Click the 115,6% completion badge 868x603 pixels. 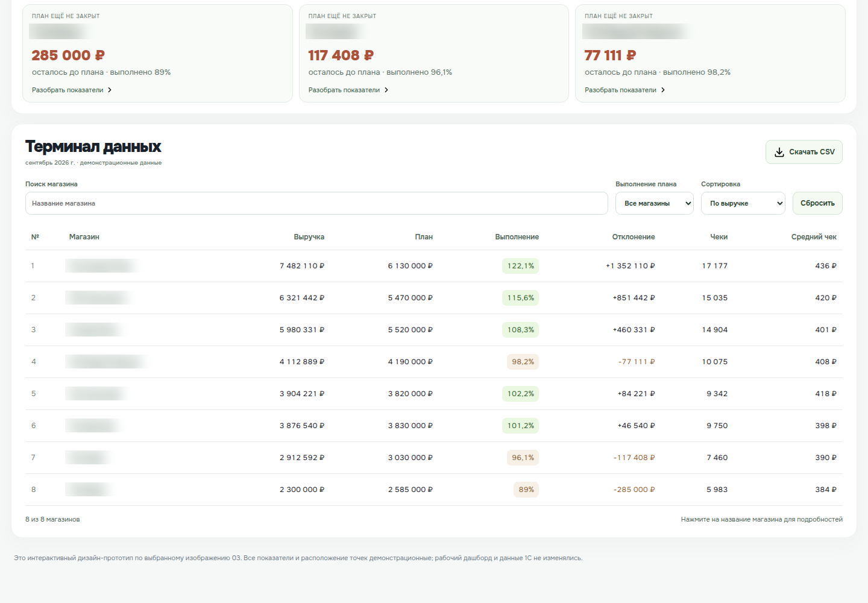(521, 298)
